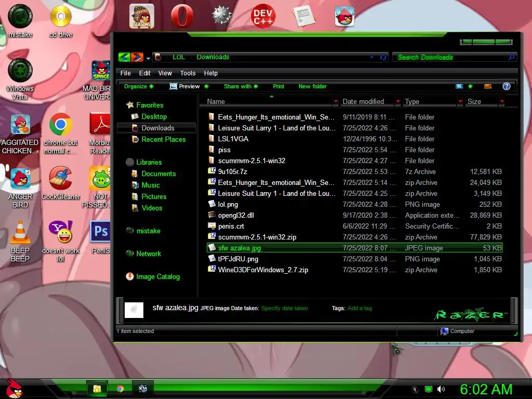The width and height of the screenshot is (532, 399).
Task: Open the spiky mine-shaped desktop icon
Action: click(222, 16)
